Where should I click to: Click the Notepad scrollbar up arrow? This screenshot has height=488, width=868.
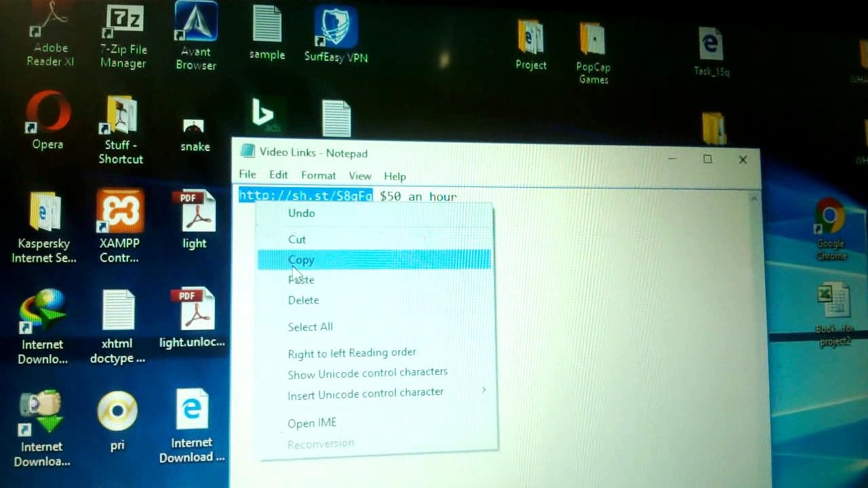(753, 199)
